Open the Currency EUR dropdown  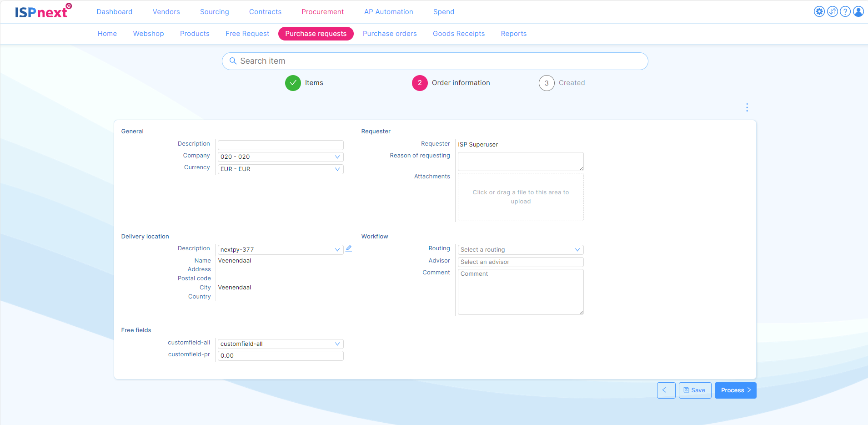281,169
